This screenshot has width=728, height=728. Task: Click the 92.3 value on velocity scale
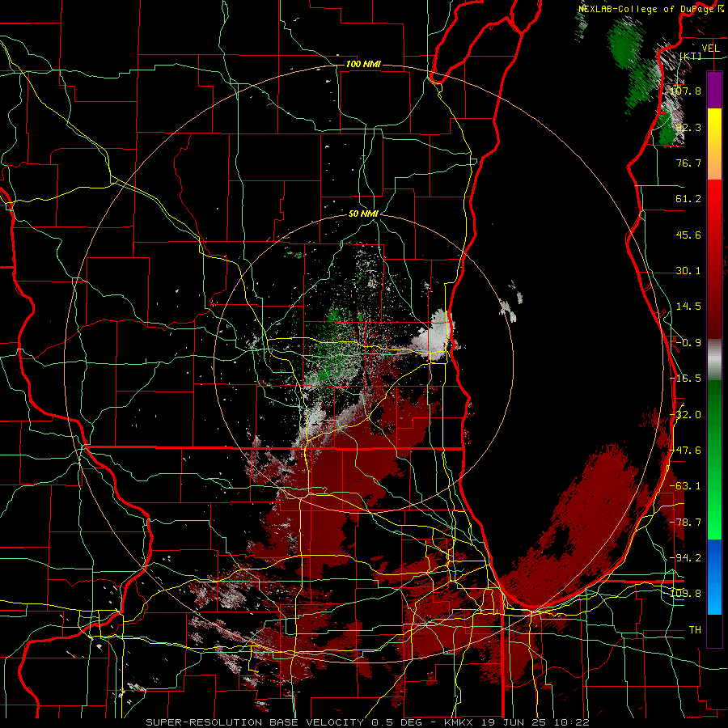[x=688, y=127]
